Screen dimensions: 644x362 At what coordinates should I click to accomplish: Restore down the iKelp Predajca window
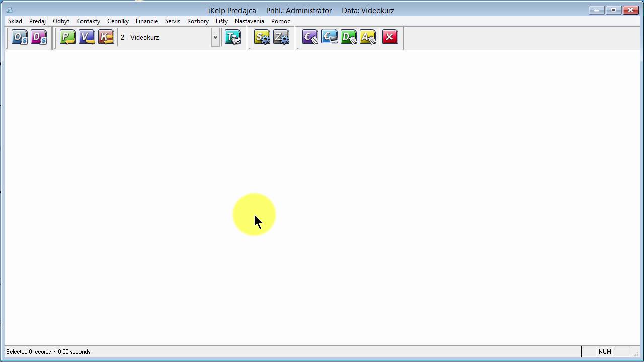pos(613,10)
